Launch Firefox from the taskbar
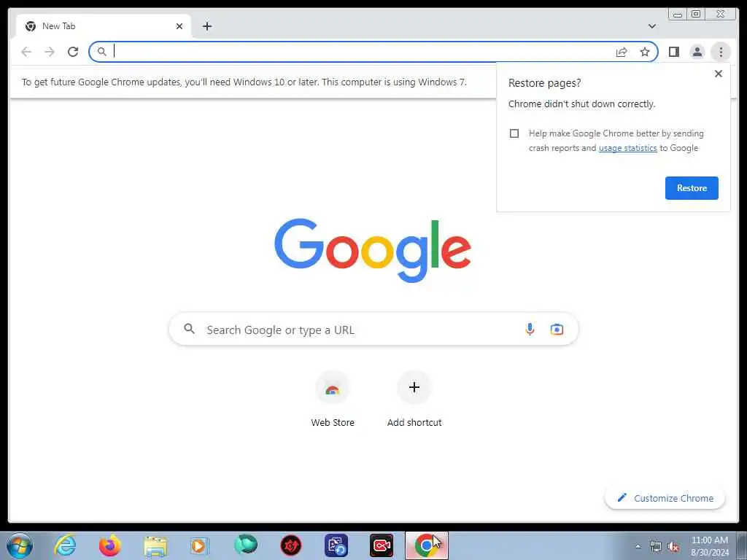Screen dimensions: 747x560 coord(109,545)
